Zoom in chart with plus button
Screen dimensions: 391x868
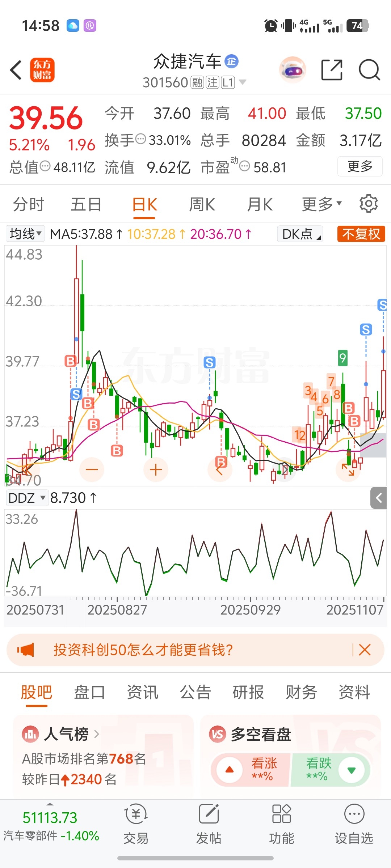(156, 469)
